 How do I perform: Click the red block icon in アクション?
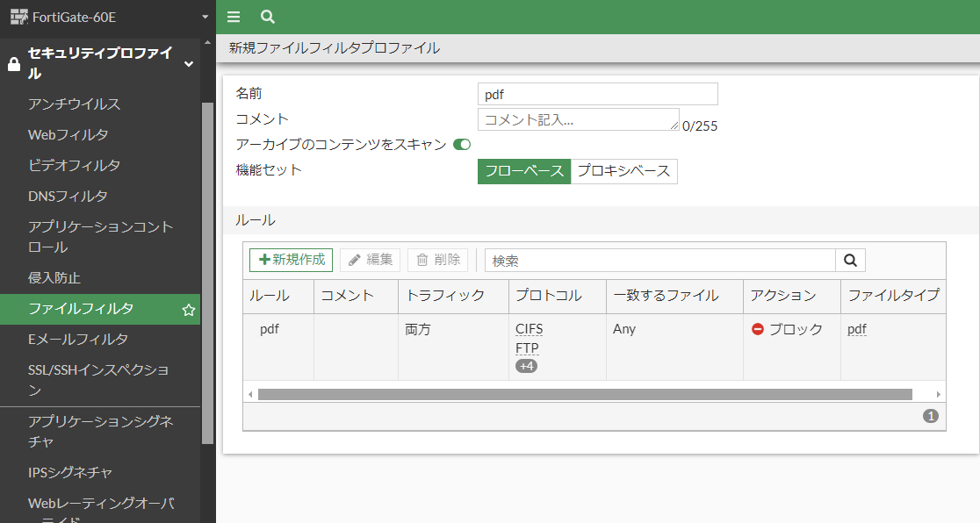pyautogui.click(x=758, y=329)
